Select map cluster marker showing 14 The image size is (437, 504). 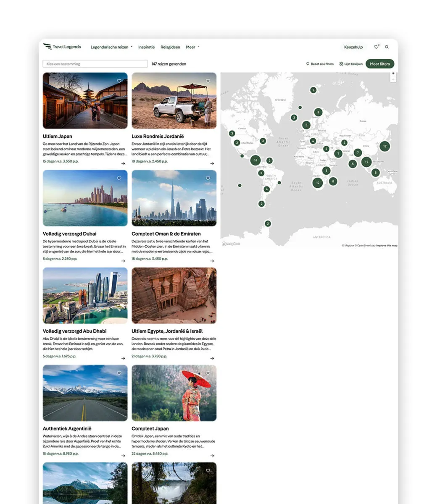pos(255,160)
